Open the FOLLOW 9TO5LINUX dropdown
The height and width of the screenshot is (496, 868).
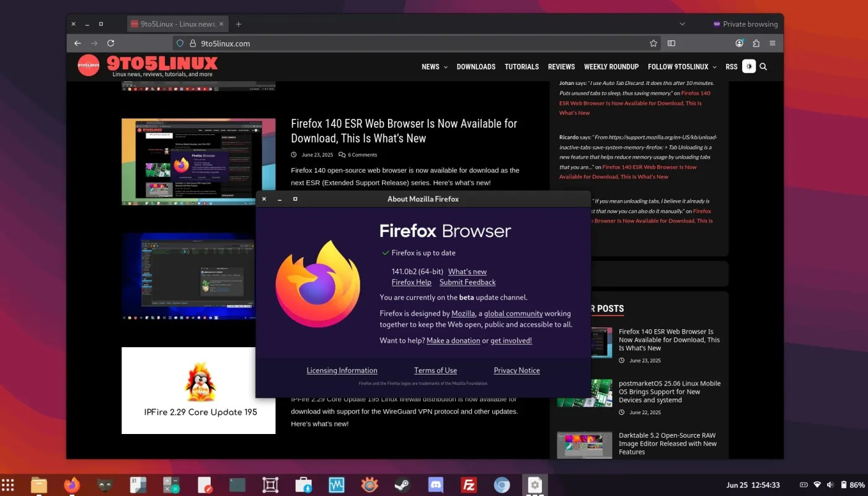click(x=682, y=66)
